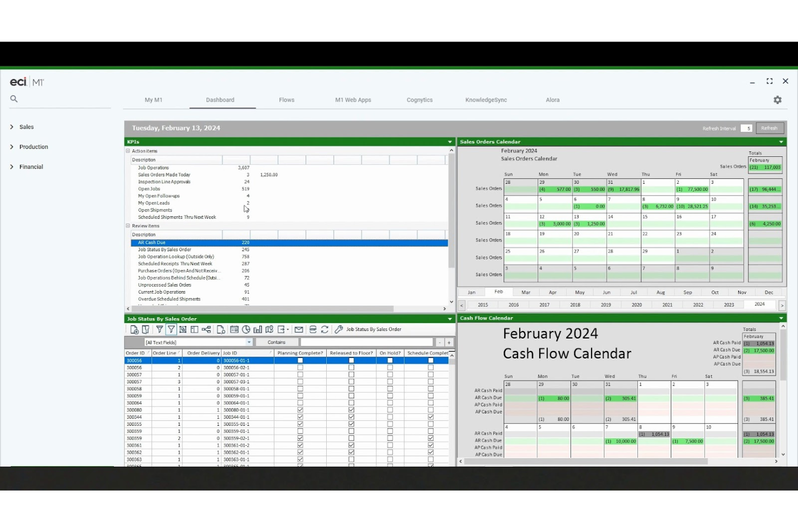Click the stop icon in Job Status toolbar
The width and height of the screenshot is (798, 532).
(313, 329)
